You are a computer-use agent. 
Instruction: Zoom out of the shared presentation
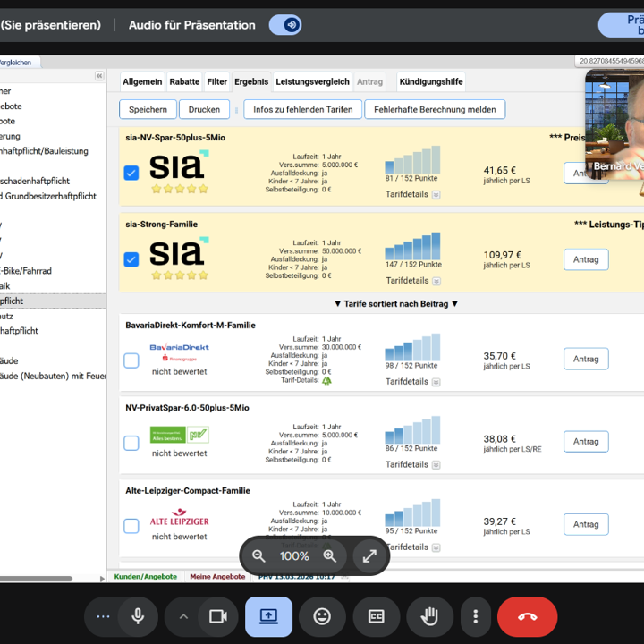click(x=259, y=555)
